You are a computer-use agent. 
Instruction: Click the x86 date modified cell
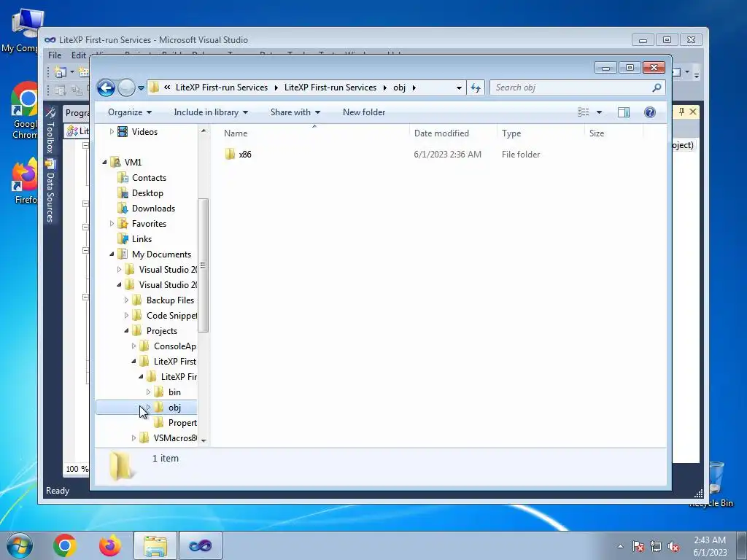tap(447, 155)
